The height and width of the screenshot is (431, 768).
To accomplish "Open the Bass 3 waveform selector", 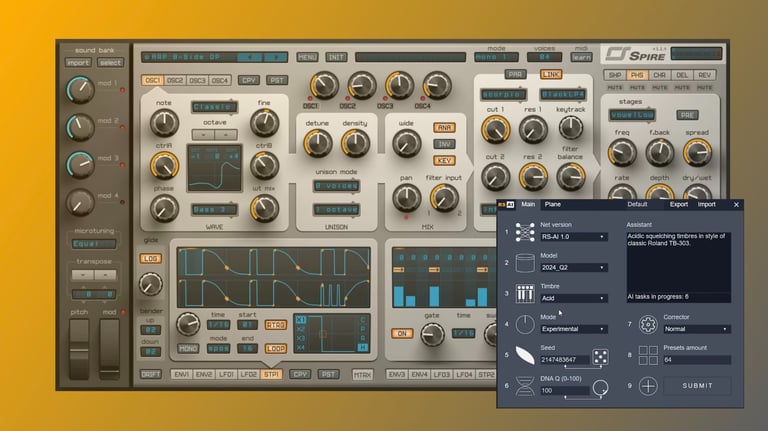I will pos(215,210).
